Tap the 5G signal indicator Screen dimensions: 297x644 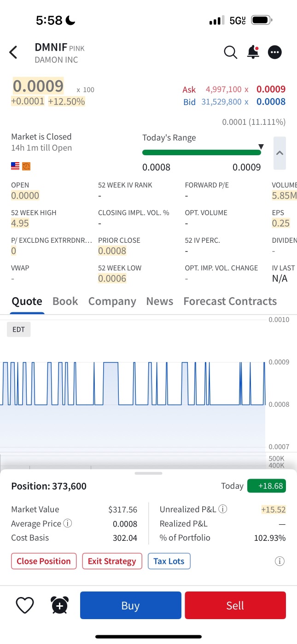pyautogui.click(x=238, y=20)
